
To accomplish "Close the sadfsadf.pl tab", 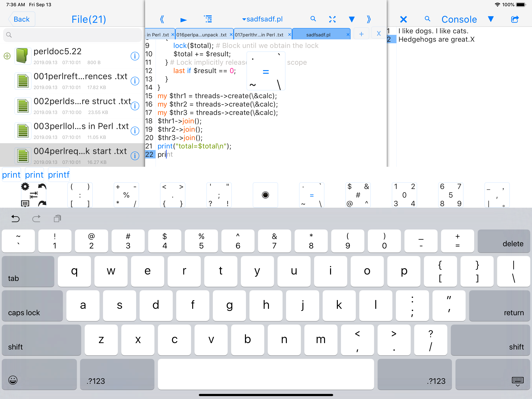I will coord(348,35).
